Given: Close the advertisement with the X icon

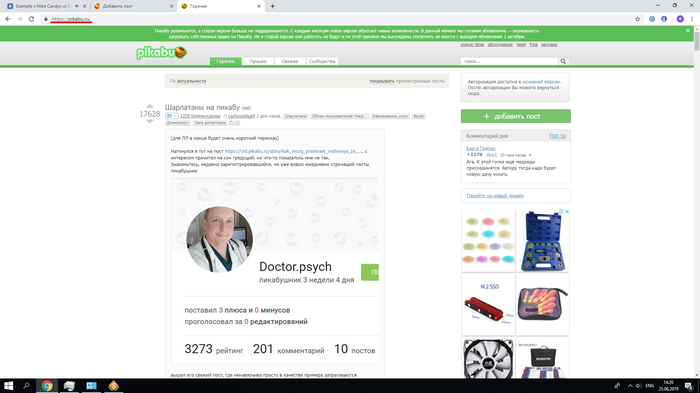Looking at the screenshot, I should click(x=567, y=212).
